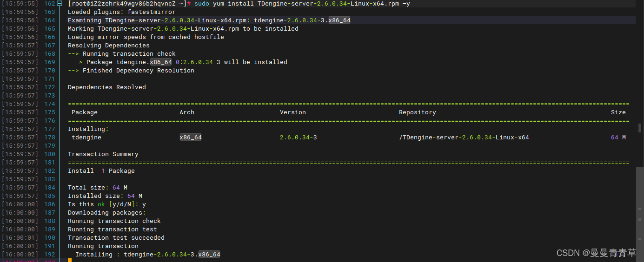Click the 'Running transaction test' line
The height and width of the screenshot is (262, 644).
click(x=113, y=229)
